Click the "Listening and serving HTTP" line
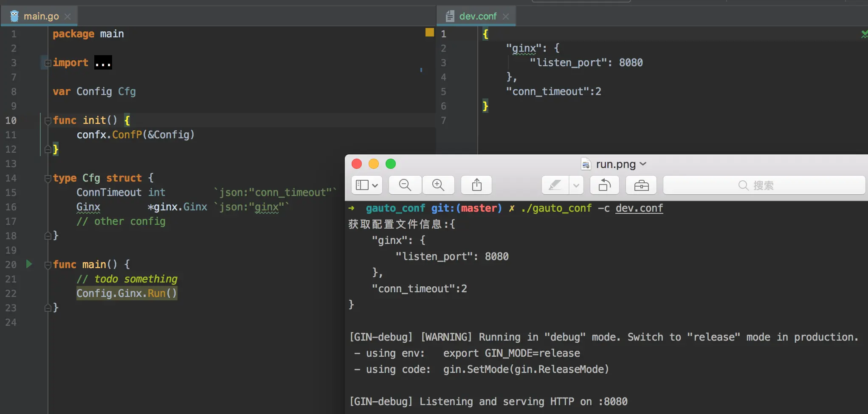This screenshot has width=868, height=414. (x=488, y=402)
